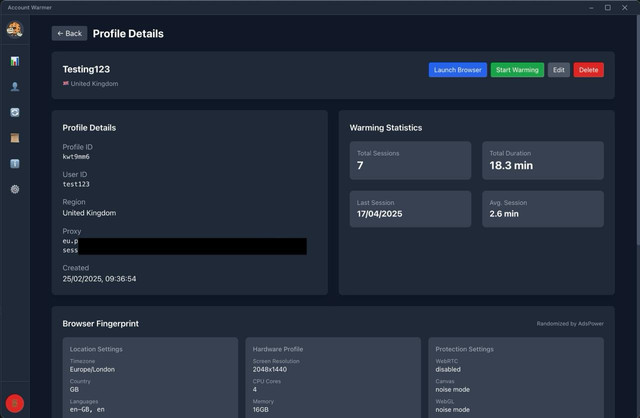
Task: Click the Avg. Session value 2.6 min
Action: point(504,214)
